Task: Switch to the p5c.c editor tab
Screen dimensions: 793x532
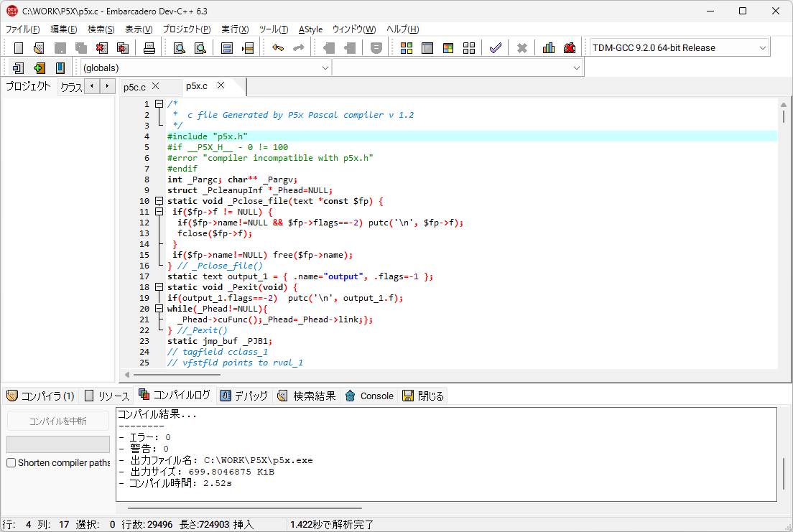Action: pos(134,87)
